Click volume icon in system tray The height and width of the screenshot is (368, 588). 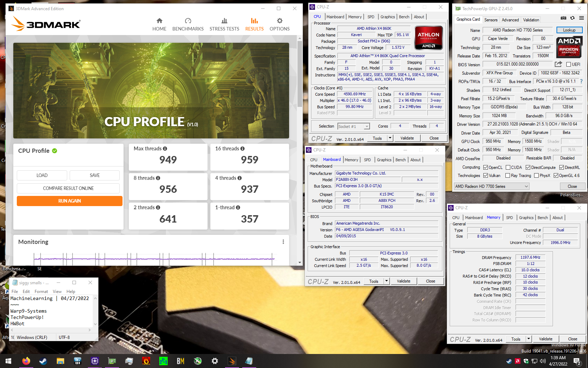tap(543, 361)
